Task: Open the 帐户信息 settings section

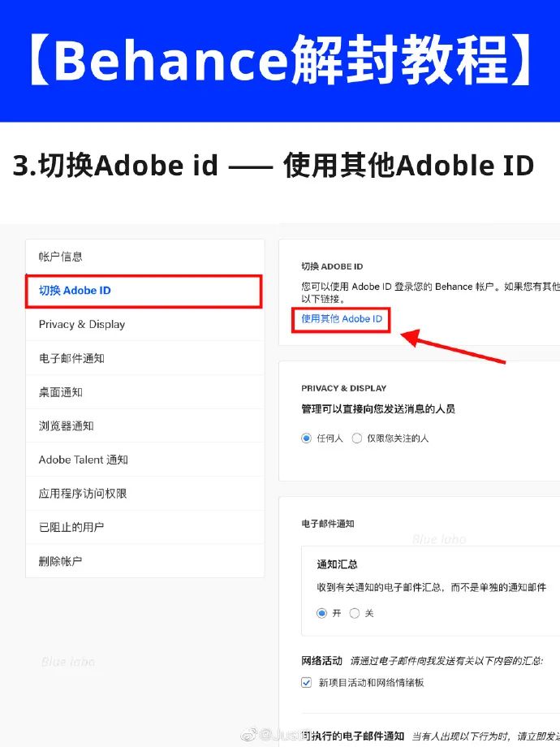Action: (x=144, y=257)
